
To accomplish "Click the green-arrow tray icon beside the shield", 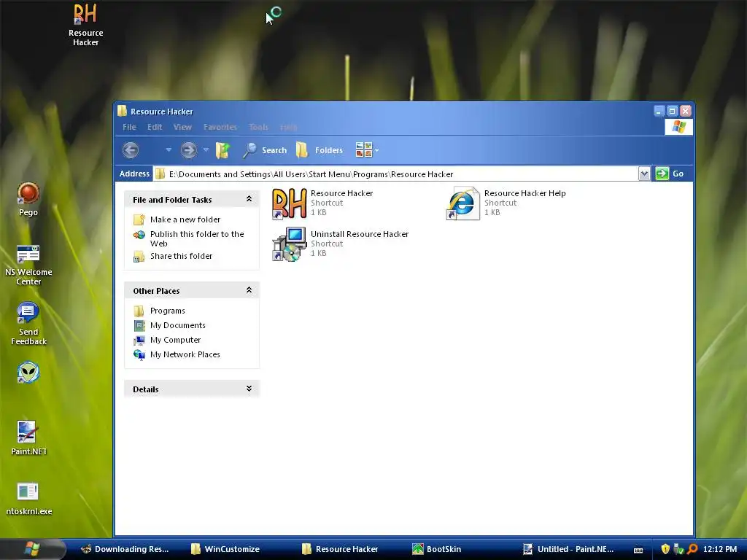I will point(679,549).
